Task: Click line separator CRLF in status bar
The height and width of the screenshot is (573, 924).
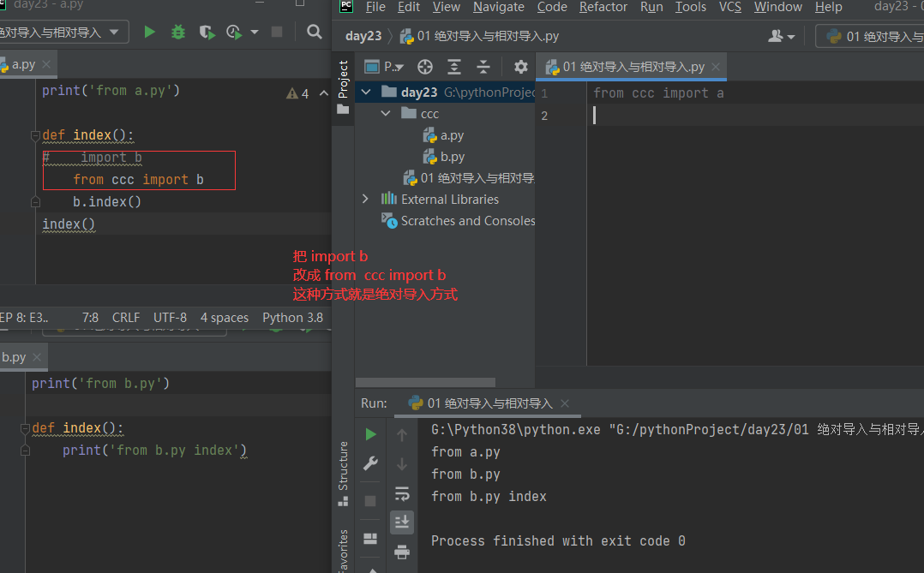Action: [x=126, y=318]
